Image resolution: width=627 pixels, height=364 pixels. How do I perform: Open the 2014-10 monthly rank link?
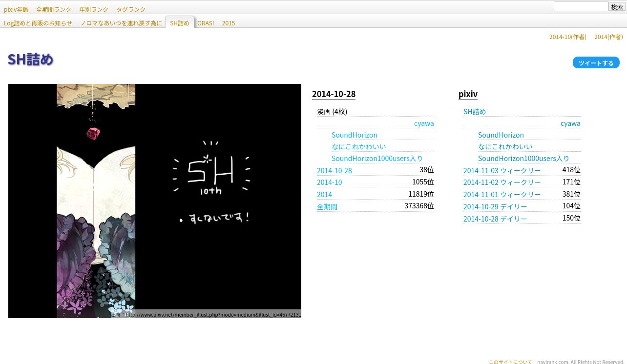click(330, 182)
